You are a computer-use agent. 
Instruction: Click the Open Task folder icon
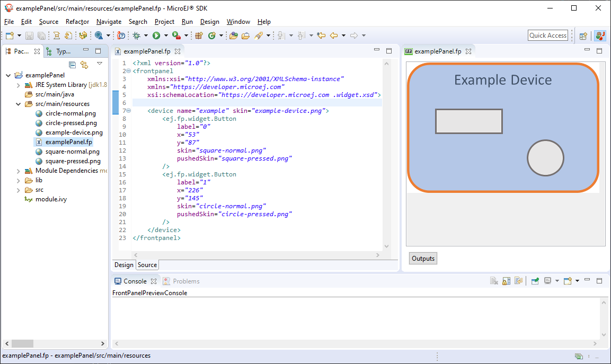pos(246,35)
